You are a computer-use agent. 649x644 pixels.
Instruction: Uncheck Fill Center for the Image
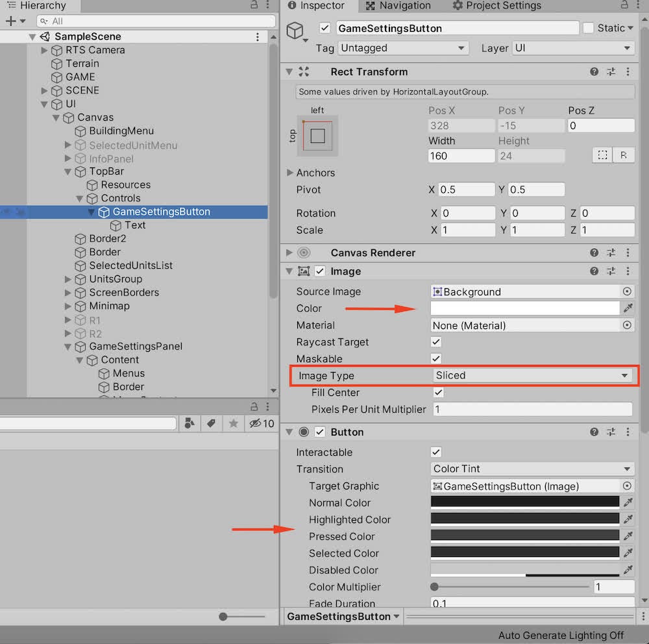tap(438, 392)
